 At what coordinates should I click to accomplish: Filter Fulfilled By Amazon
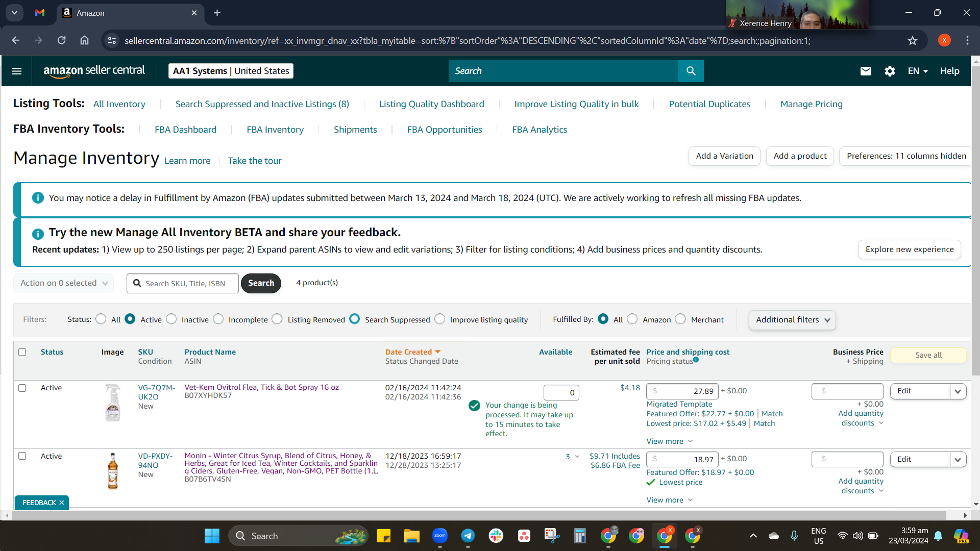[x=632, y=319]
